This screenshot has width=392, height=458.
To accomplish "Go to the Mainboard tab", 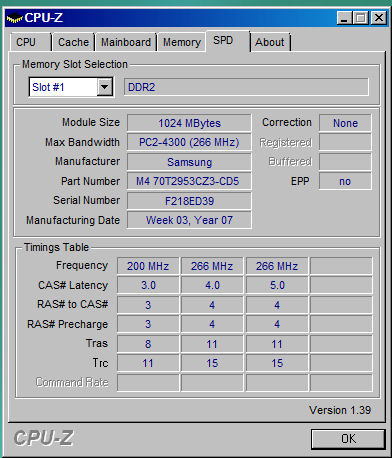I will (126, 42).
